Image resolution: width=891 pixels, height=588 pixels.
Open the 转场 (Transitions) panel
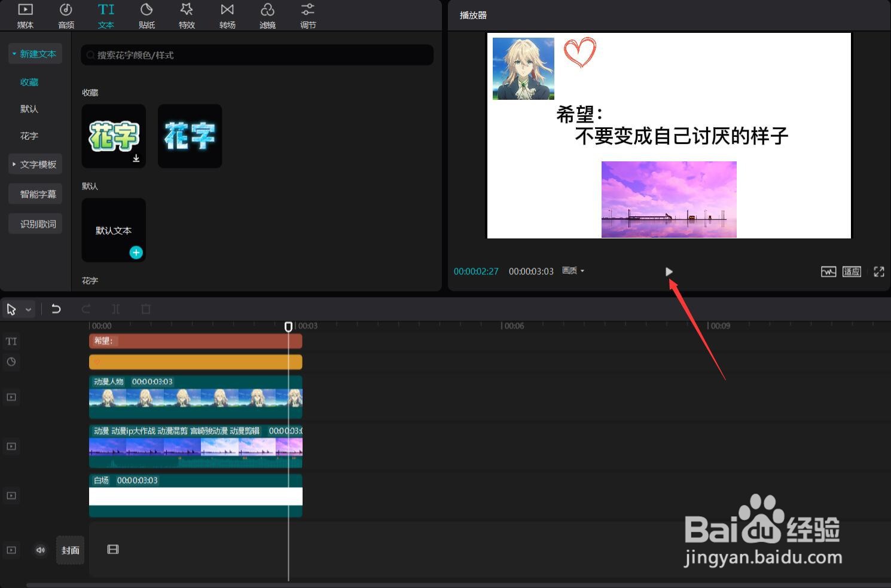[227, 15]
